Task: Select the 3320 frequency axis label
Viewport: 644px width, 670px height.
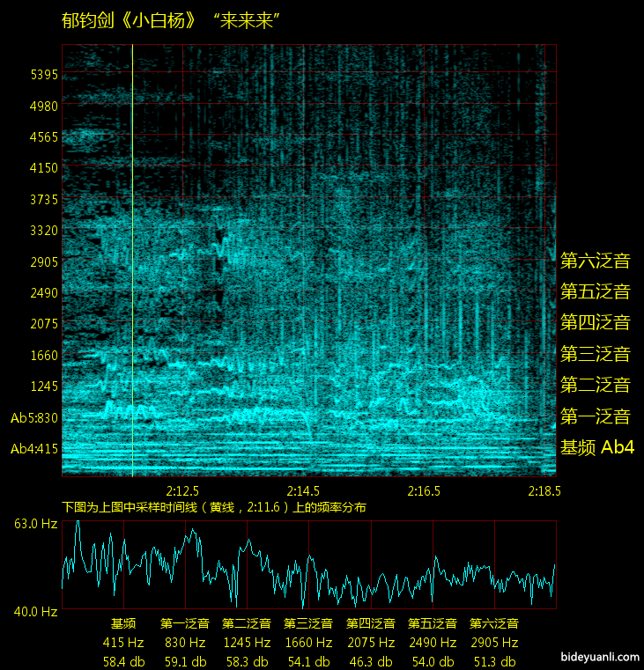Action: 43,231
